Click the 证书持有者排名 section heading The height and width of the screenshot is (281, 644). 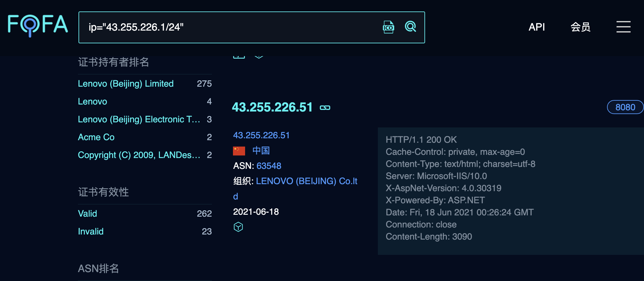(113, 62)
